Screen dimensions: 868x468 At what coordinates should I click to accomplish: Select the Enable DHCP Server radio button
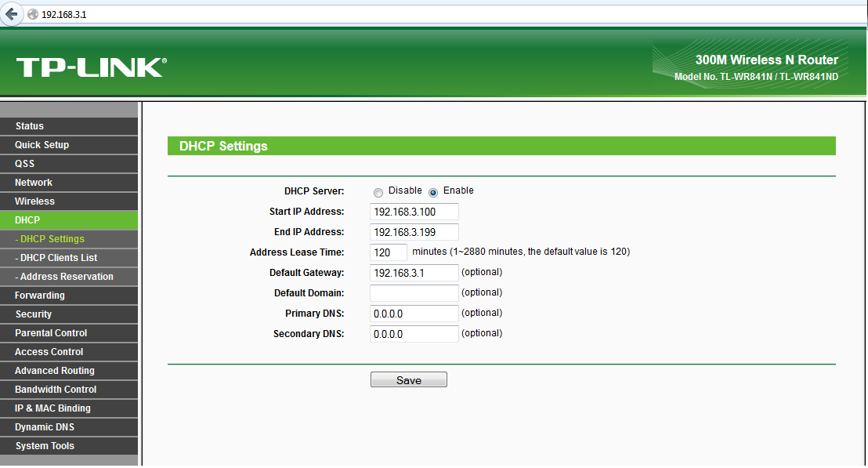click(433, 193)
